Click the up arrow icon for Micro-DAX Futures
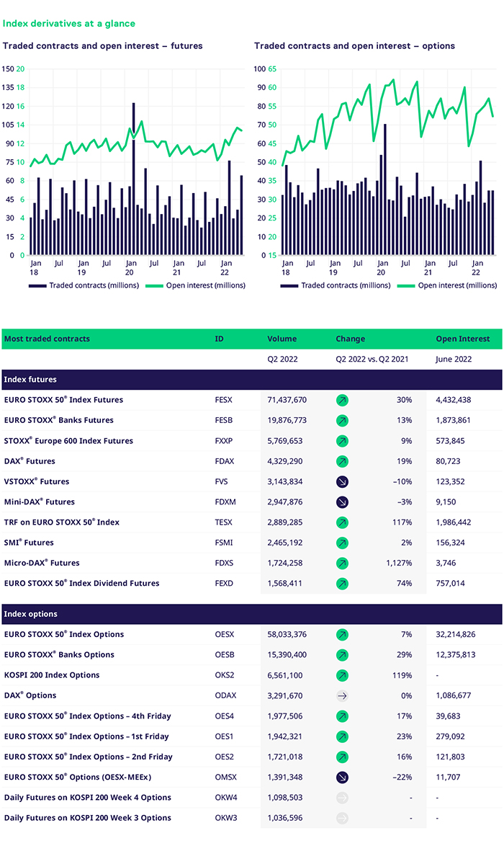The width and height of the screenshot is (504, 846). [342, 563]
